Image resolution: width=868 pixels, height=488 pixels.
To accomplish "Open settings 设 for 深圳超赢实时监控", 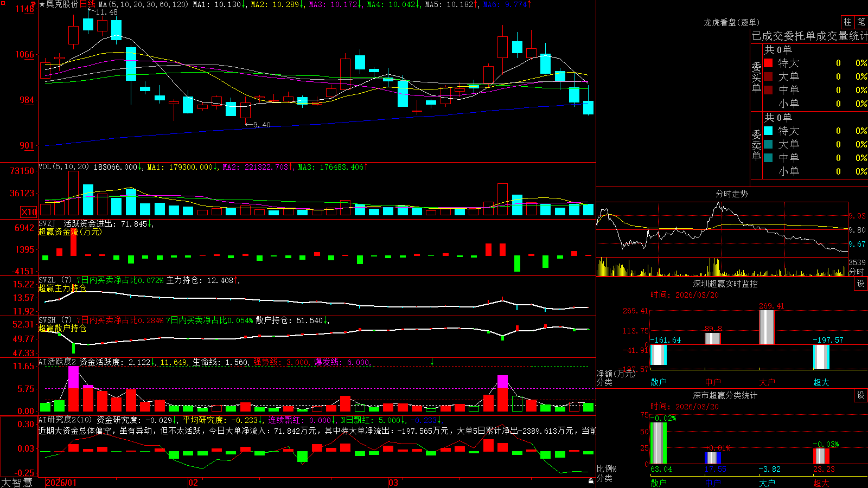I will 861,284.
